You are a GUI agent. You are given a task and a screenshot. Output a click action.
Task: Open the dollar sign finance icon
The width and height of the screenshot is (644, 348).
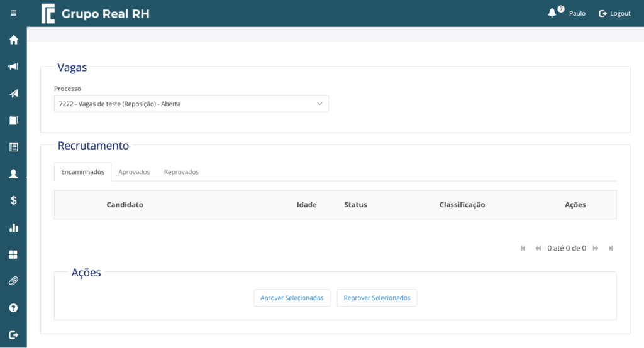[14, 200]
